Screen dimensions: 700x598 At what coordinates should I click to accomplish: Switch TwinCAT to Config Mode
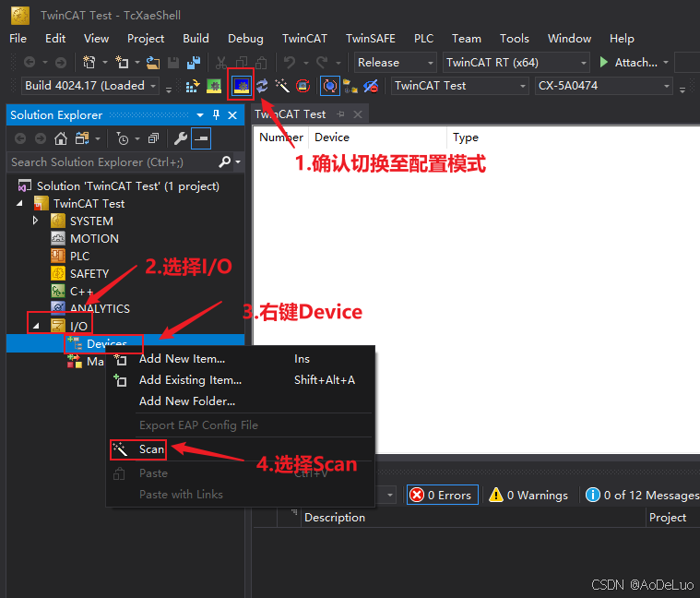[x=241, y=85]
